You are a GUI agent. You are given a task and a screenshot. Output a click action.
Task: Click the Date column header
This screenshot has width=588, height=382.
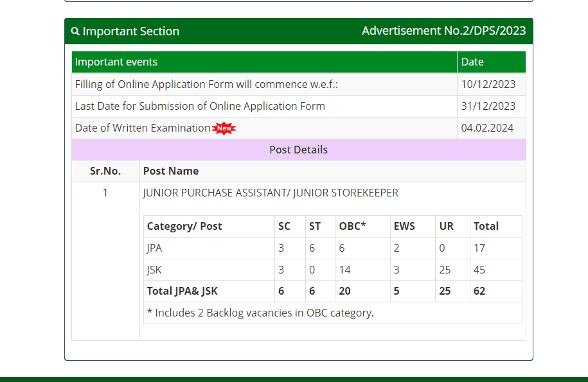472,62
